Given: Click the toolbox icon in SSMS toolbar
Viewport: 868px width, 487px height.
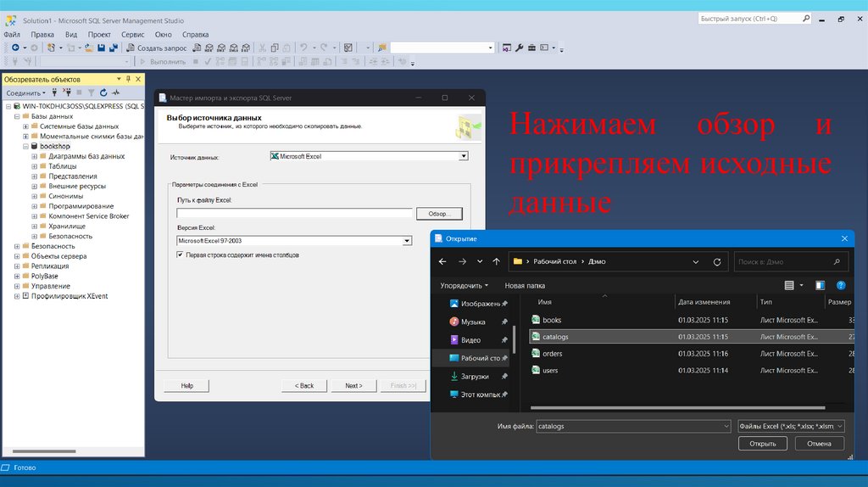Looking at the screenshot, I should [x=531, y=48].
